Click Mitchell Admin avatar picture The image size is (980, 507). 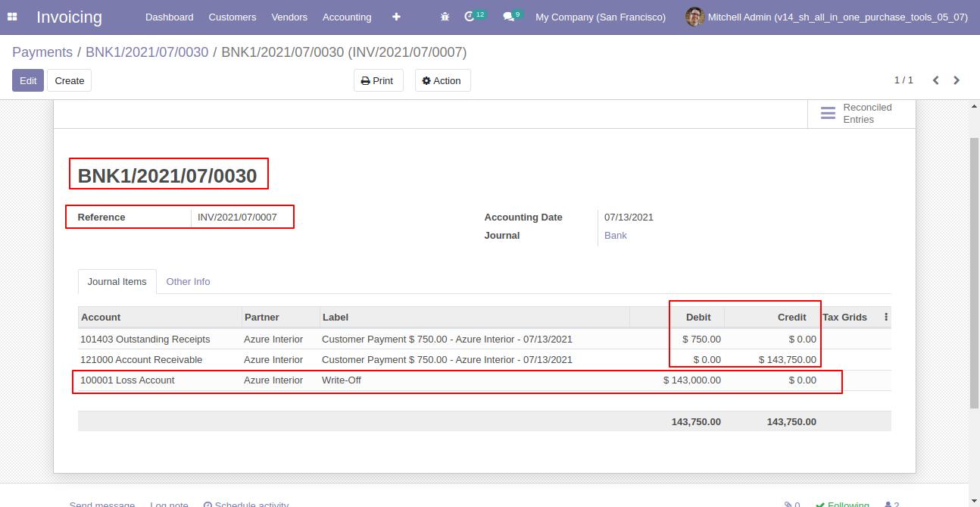[x=694, y=17]
